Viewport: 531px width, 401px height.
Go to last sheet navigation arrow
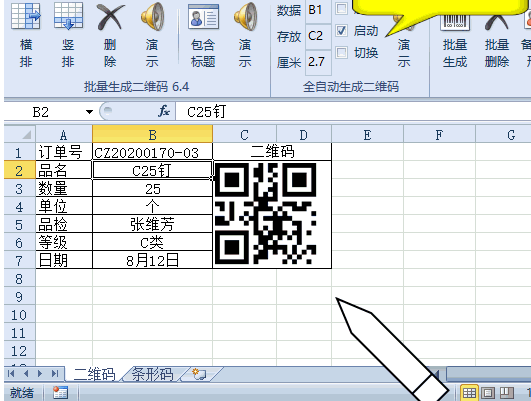[55, 374]
